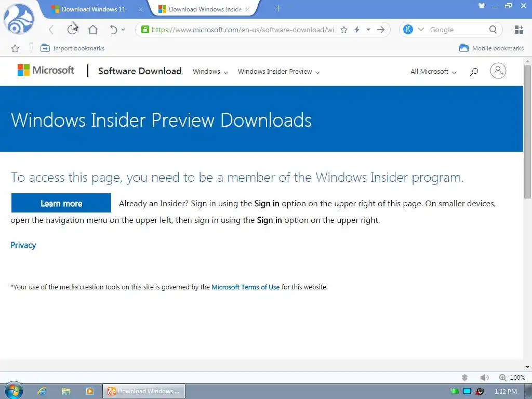
Task: Expand the search engine selector chevron
Action: (421, 30)
